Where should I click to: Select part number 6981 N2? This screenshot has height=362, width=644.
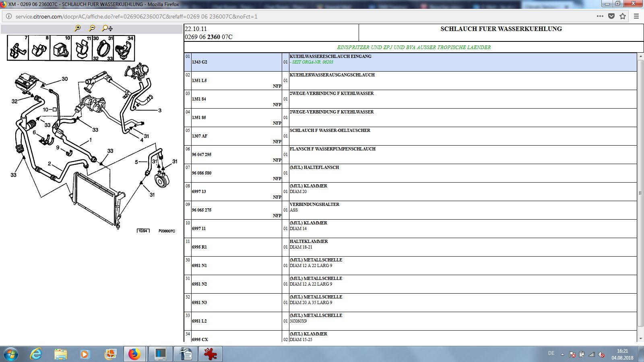pos(199,284)
